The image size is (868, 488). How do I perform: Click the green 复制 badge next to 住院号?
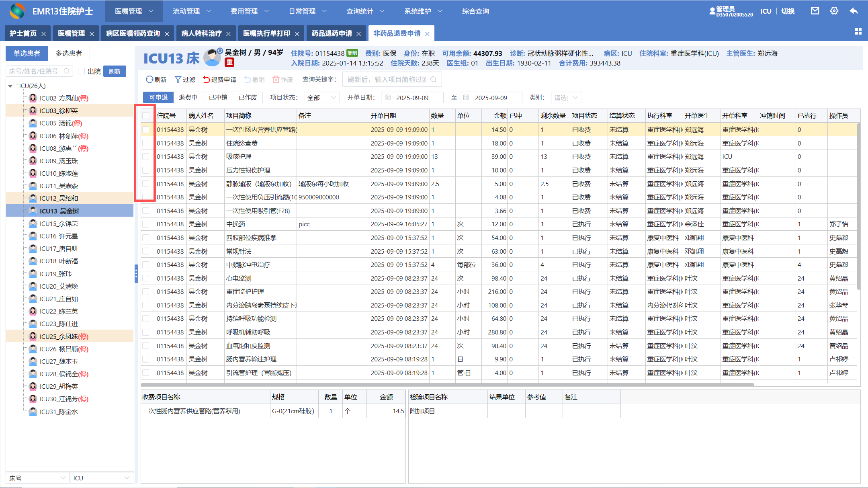[x=352, y=53]
